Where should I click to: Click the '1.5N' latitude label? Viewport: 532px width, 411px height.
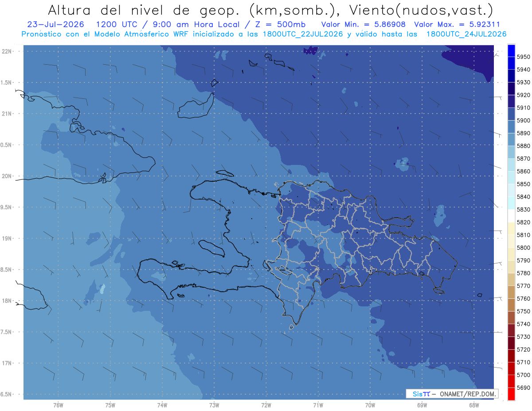point(7,82)
